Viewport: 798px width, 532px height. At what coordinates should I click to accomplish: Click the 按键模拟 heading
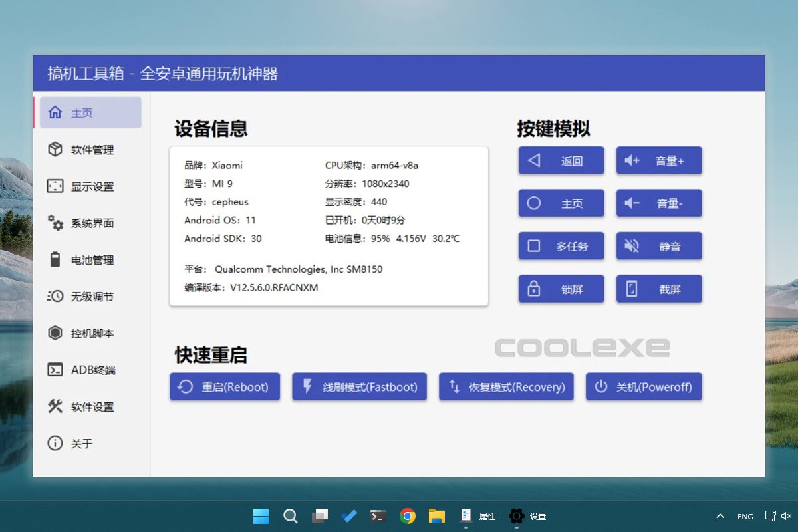point(554,128)
